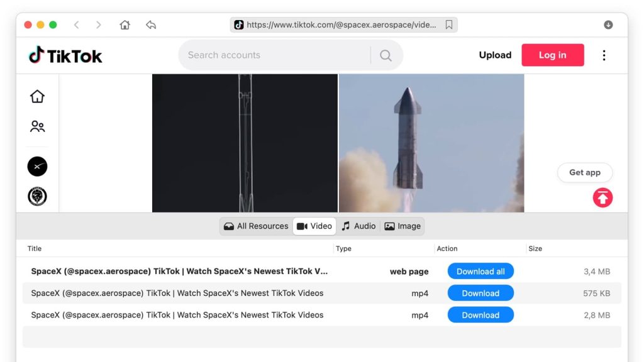Click the TikTok logo
The height and width of the screenshot is (362, 644).
tap(65, 55)
